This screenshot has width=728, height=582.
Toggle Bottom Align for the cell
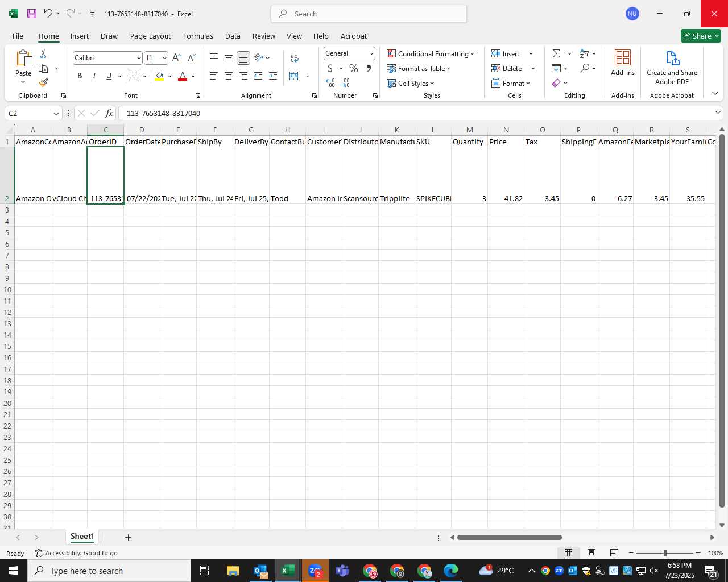pyautogui.click(x=243, y=58)
